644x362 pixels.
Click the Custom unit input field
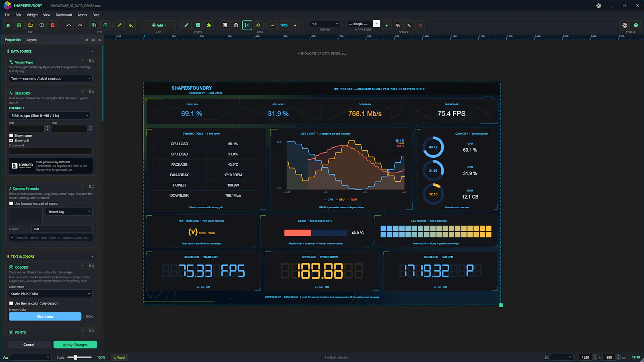point(51,151)
